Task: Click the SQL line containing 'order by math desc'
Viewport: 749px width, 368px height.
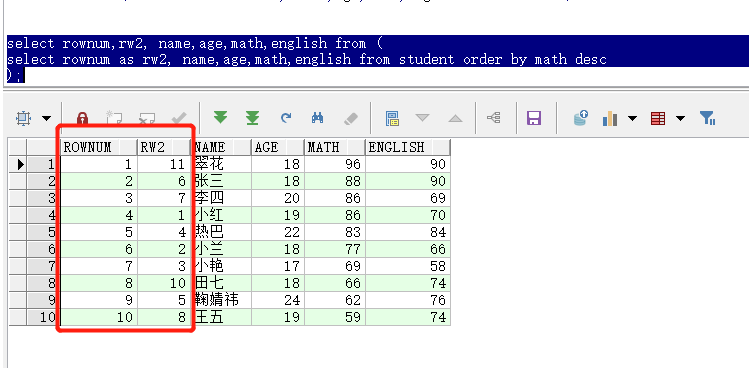Action: click(x=307, y=59)
